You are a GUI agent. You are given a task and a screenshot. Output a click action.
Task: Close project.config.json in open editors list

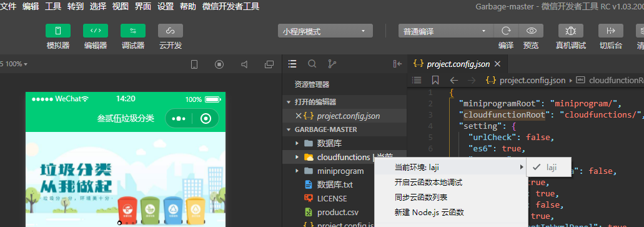point(299,116)
